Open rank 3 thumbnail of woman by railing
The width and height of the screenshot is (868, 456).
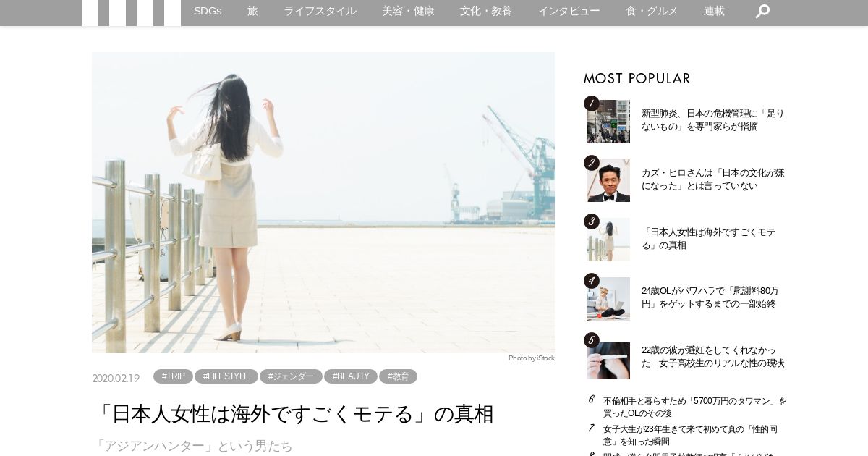pyautogui.click(x=608, y=240)
